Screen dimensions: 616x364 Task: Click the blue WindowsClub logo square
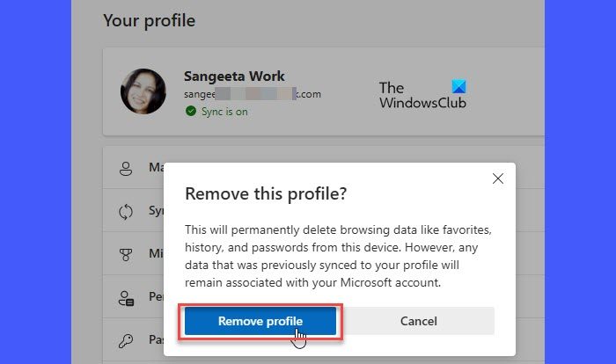pyautogui.click(x=458, y=87)
